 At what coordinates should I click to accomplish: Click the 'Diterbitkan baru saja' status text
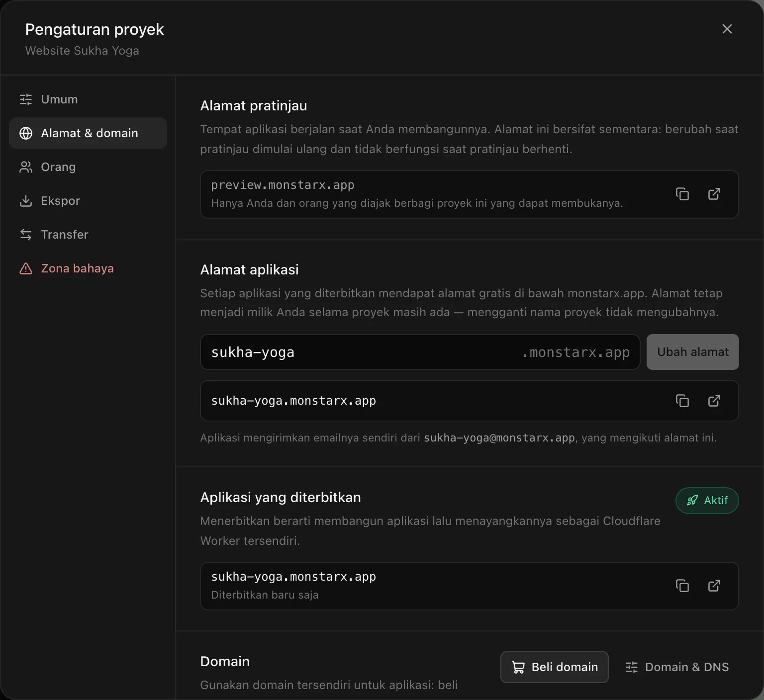(265, 595)
